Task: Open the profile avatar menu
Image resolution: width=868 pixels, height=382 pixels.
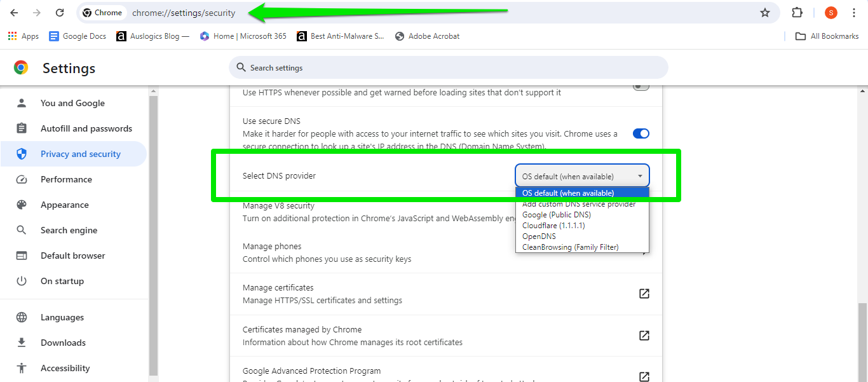Action: [831, 13]
